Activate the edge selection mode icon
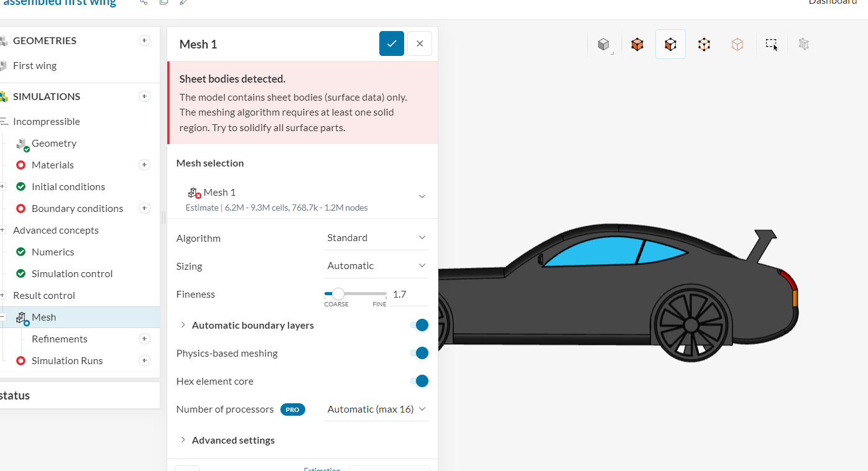Screen dimensions: 868x471 [704, 43]
